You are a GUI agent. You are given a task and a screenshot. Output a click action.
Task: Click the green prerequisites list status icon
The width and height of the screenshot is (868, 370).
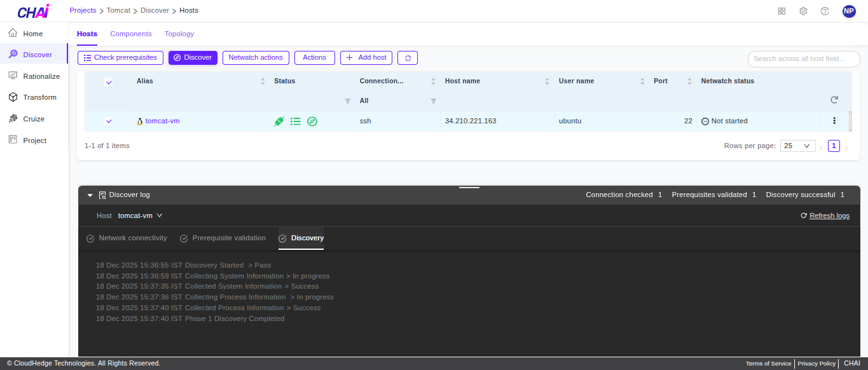tap(296, 121)
